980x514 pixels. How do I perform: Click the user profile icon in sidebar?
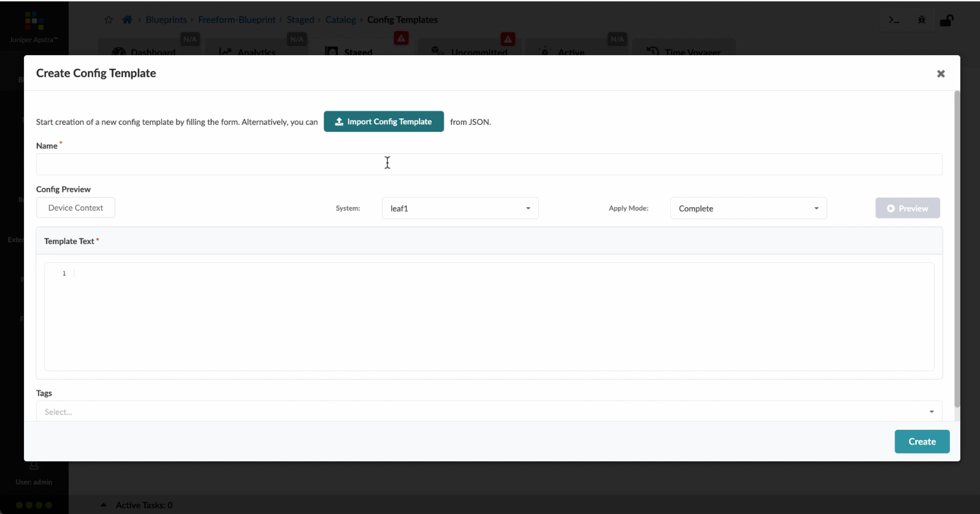(x=34, y=467)
